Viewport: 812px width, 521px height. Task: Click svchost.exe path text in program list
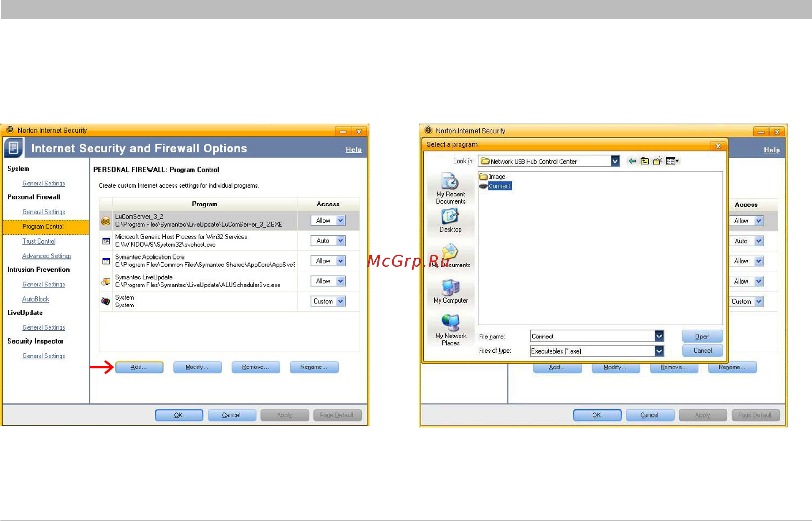point(165,245)
